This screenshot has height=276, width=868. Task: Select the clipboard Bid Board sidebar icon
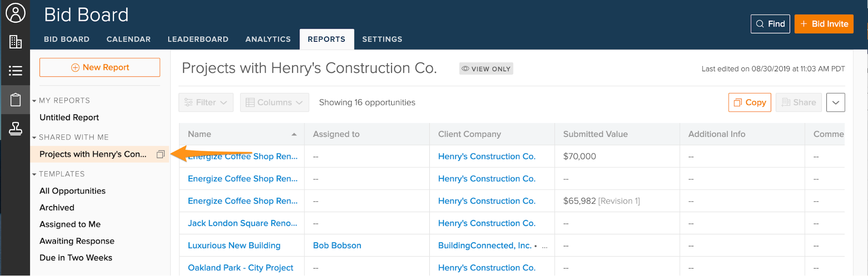(x=15, y=100)
